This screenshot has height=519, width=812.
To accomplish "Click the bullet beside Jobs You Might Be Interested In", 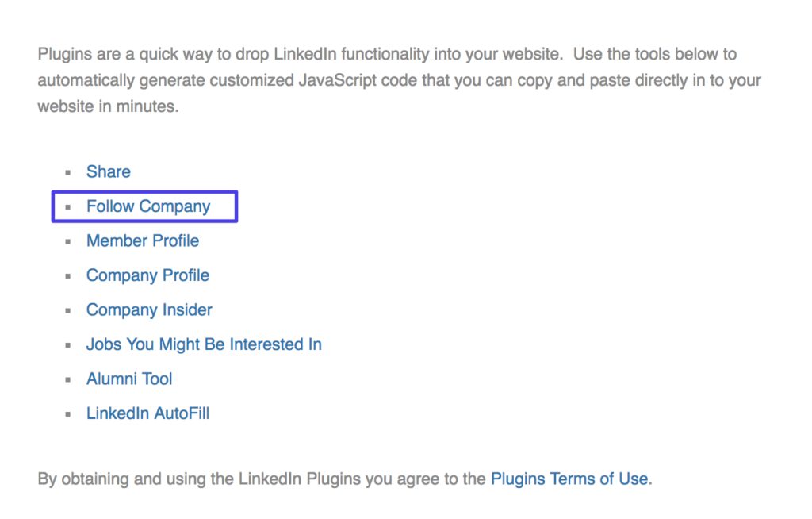I will (x=68, y=345).
